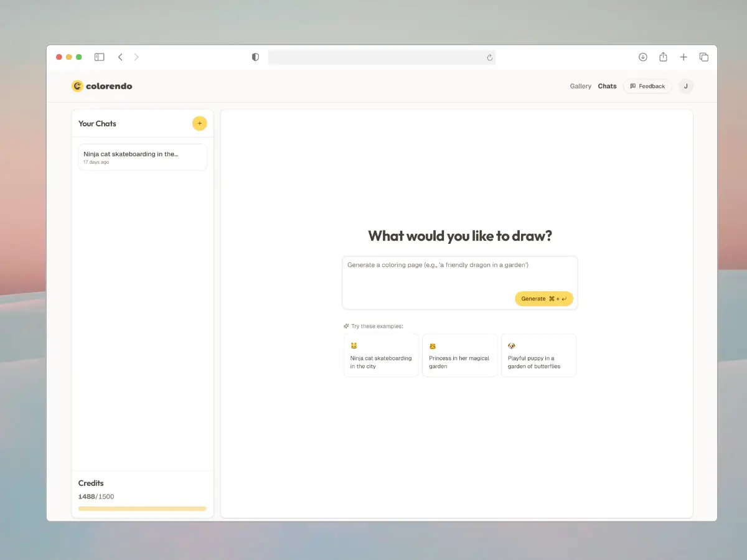Image resolution: width=747 pixels, height=560 pixels.
Task: Pick the Playful puppy example card
Action: click(538, 355)
